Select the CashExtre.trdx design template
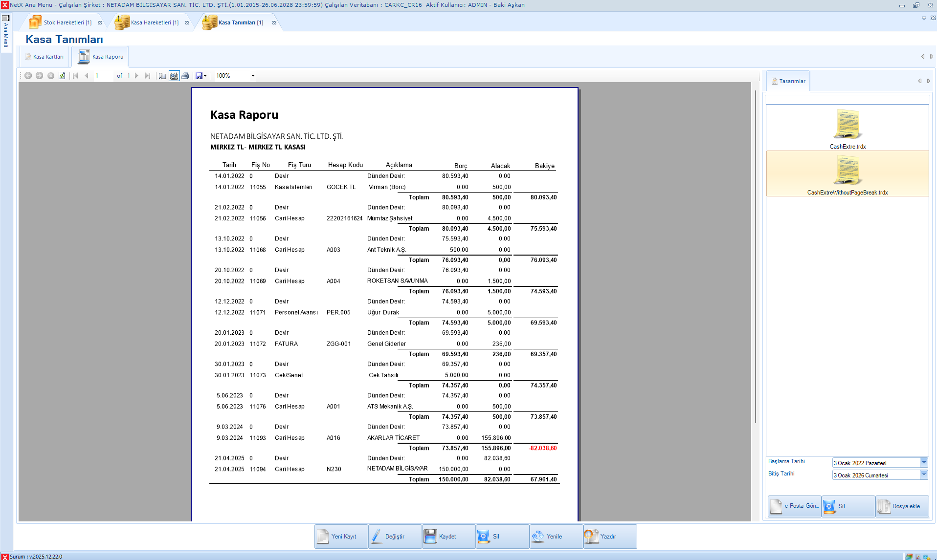 click(x=847, y=129)
